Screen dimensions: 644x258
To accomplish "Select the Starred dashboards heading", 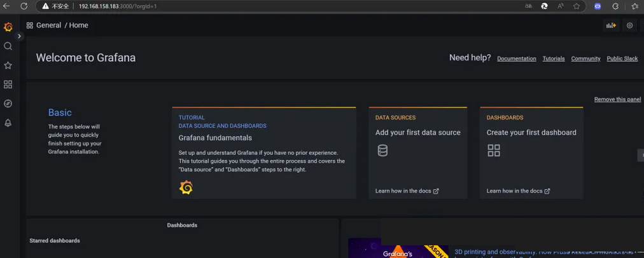I will (55, 241).
